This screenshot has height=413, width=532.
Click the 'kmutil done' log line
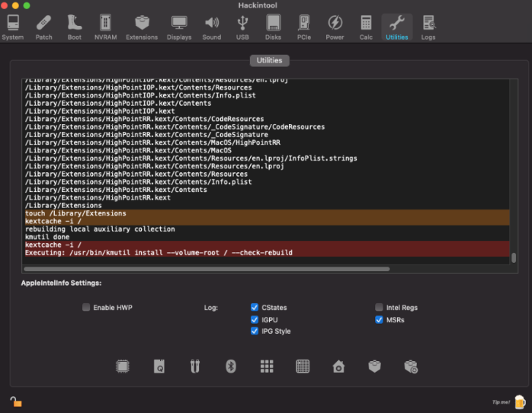point(47,237)
